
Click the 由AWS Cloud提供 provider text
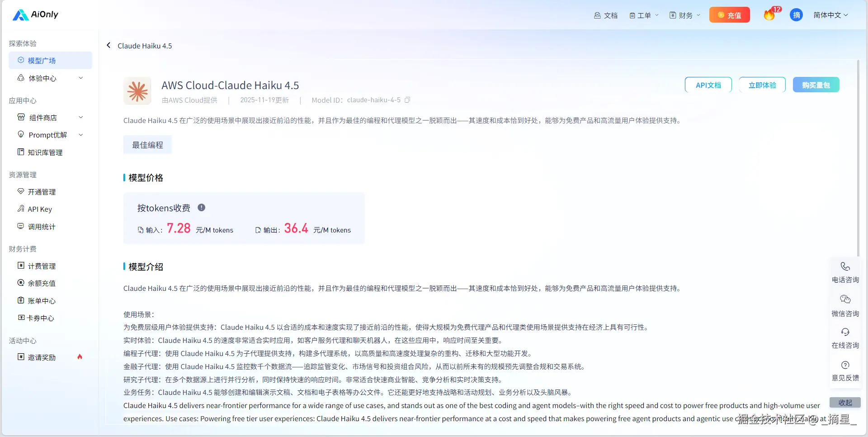[189, 100]
